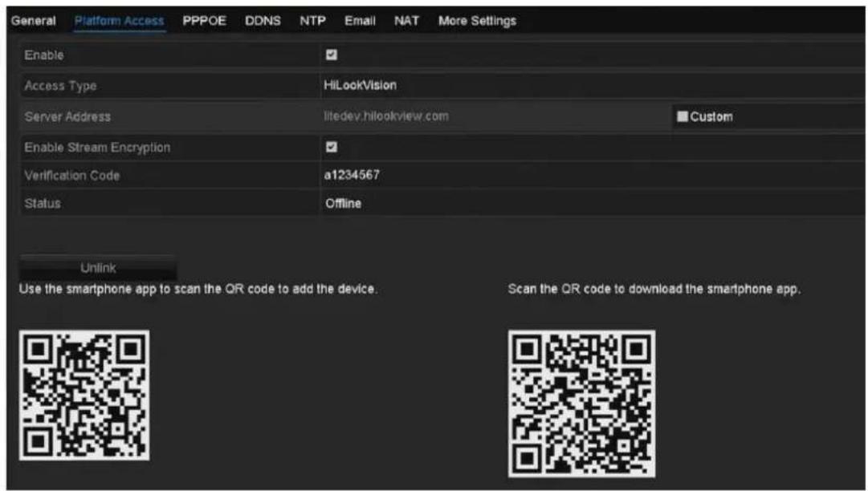Toggle the Enable Stream Encryption checkbox
The image size is (868, 491).
coord(332,147)
